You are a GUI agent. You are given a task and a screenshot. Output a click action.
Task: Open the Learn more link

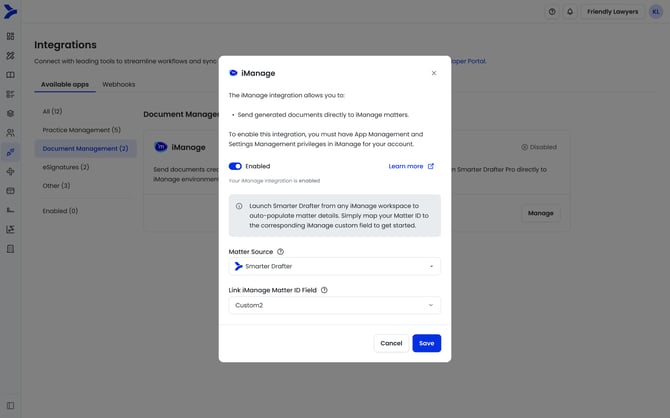(x=411, y=166)
